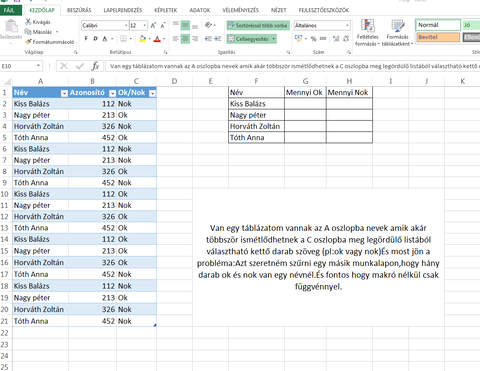Click the formula bar confirm checkmark
Screen dimensions: 480x371
click(x=80, y=66)
